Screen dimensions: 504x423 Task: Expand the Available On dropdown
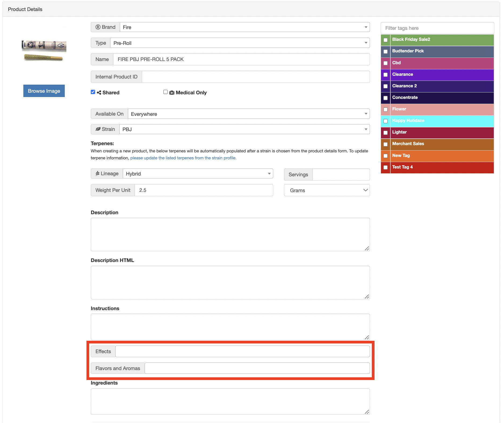click(249, 114)
